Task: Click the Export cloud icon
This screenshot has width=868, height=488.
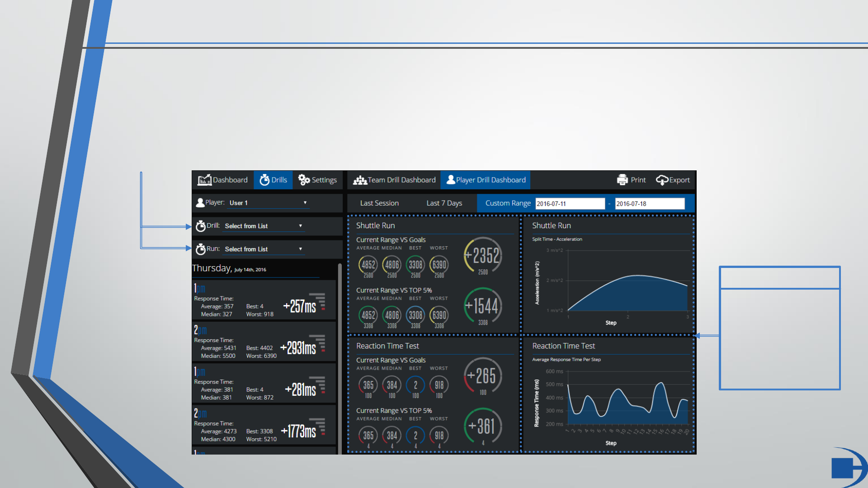Action: [662, 180]
